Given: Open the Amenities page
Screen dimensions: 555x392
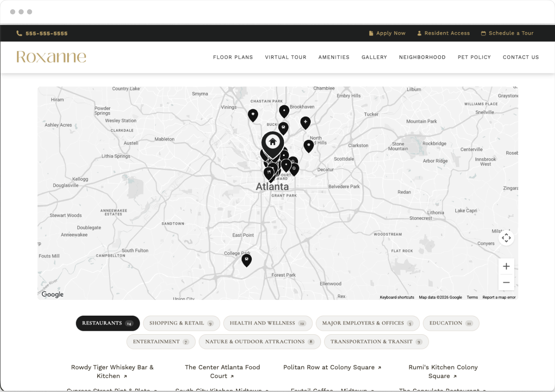Looking at the screenshot, I should 334,57.
